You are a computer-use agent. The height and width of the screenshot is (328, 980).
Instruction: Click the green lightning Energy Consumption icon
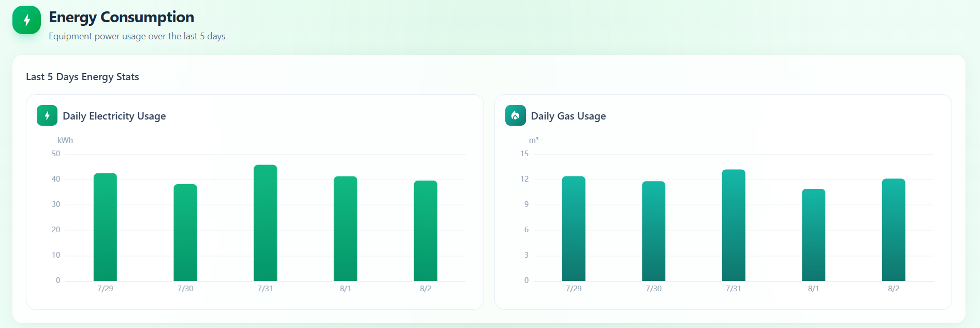tap(26, 20)
